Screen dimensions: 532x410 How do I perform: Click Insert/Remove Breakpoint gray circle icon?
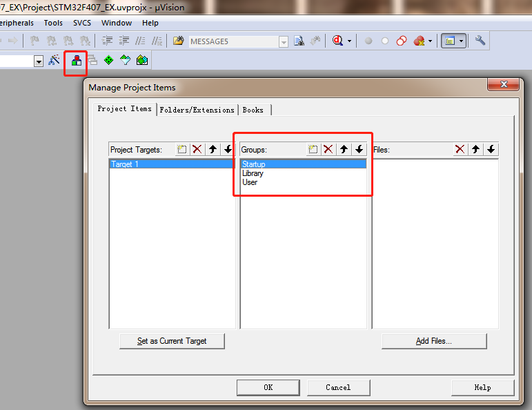tap(368, 41)
